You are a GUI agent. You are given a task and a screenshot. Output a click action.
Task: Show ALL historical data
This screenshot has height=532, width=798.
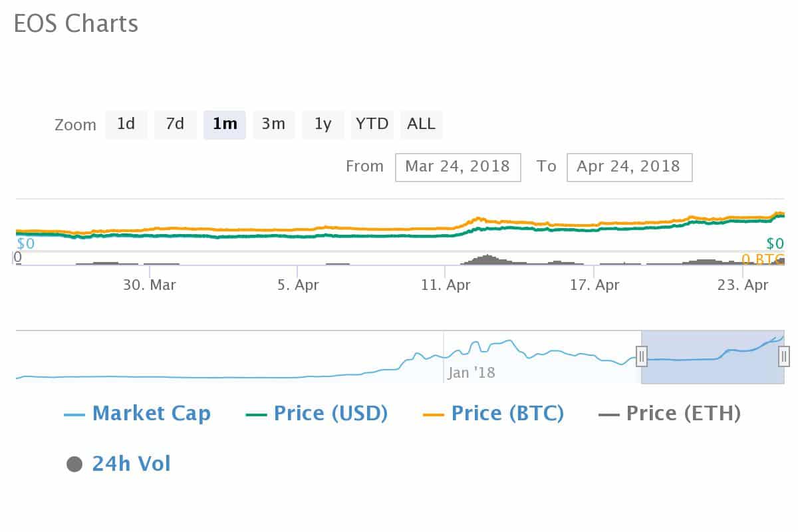pos(421,124)
